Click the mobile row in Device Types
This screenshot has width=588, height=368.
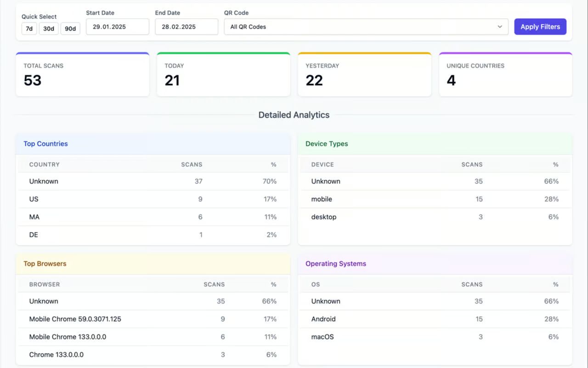(x=435, y=199)
